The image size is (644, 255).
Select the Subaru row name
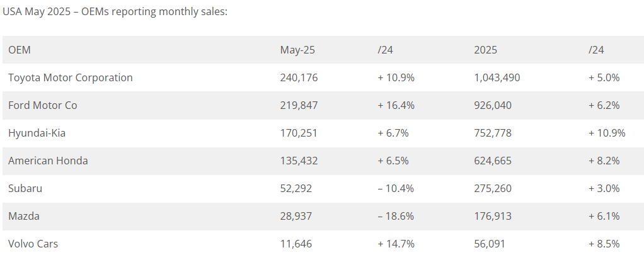coord(25,188)
